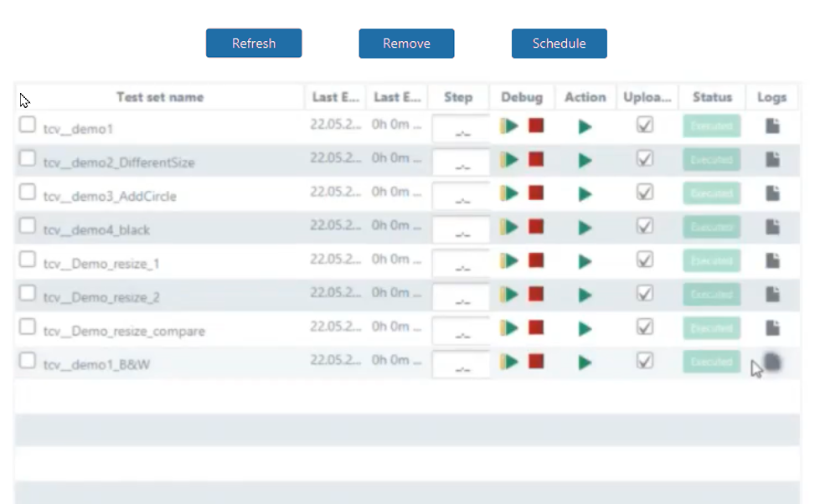Select the tcv__demo1 row checkbox
This screenshot has width=815, height=504.
click(x=28, y=125)
